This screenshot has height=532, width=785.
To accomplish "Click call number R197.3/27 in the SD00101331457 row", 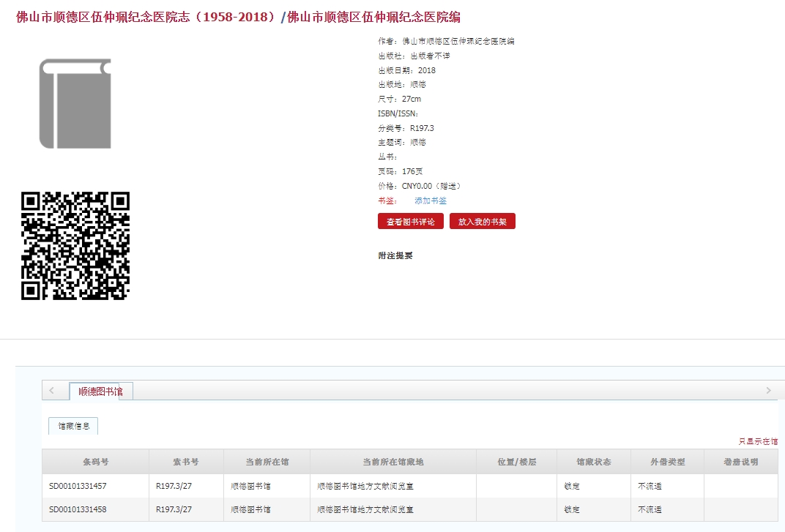I will point(174,486).
